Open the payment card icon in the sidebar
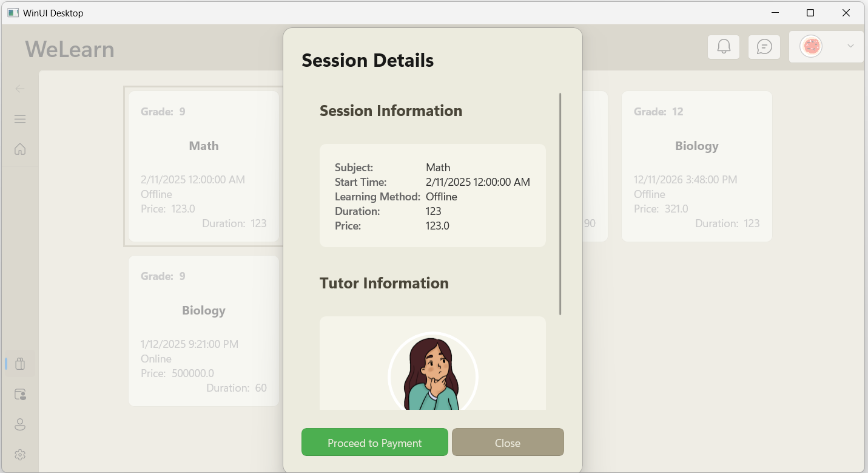The height and width of the screenshot is (473, 868). point(19,394)
